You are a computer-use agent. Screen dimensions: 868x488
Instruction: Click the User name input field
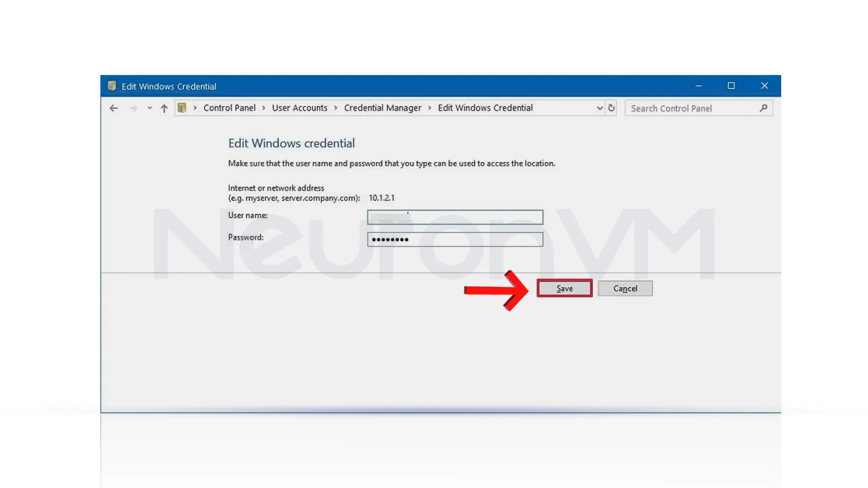point(454,216)
